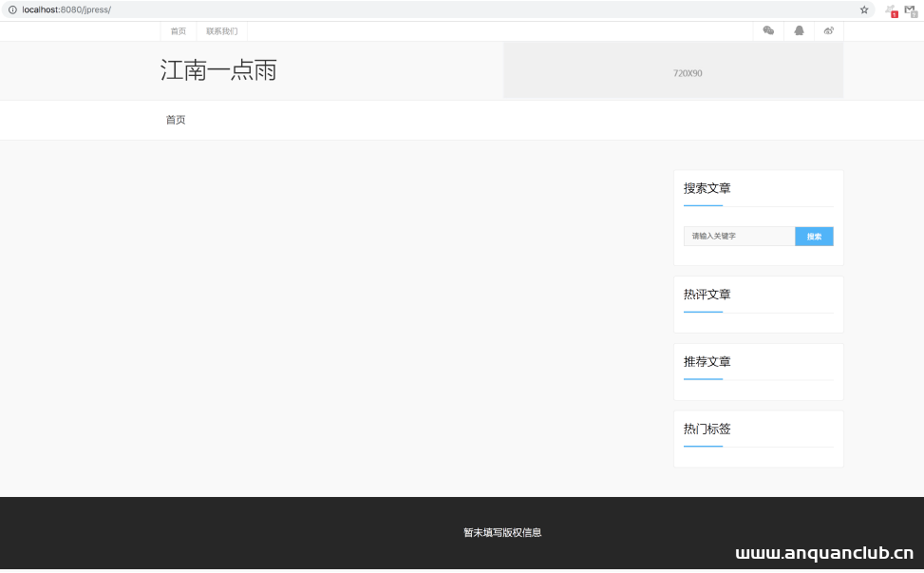Click the Weibo share icon
Screen dimensions: 924x573
click(828, 30)
